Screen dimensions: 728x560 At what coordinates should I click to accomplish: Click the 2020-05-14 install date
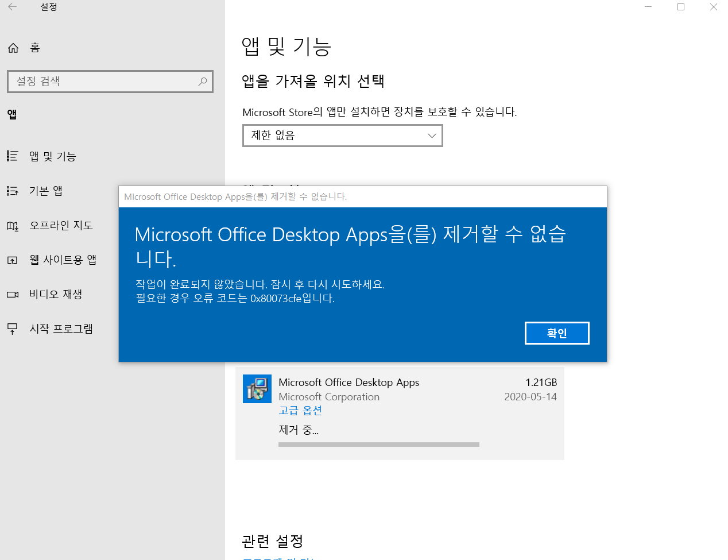[x=530, y=397]
